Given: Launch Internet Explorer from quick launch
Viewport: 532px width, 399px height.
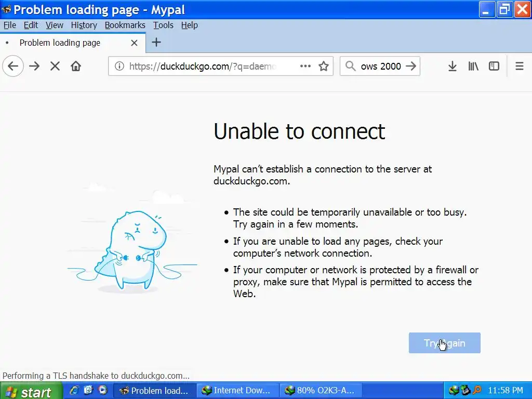Looking at the screenshot, I should point(74,390).
